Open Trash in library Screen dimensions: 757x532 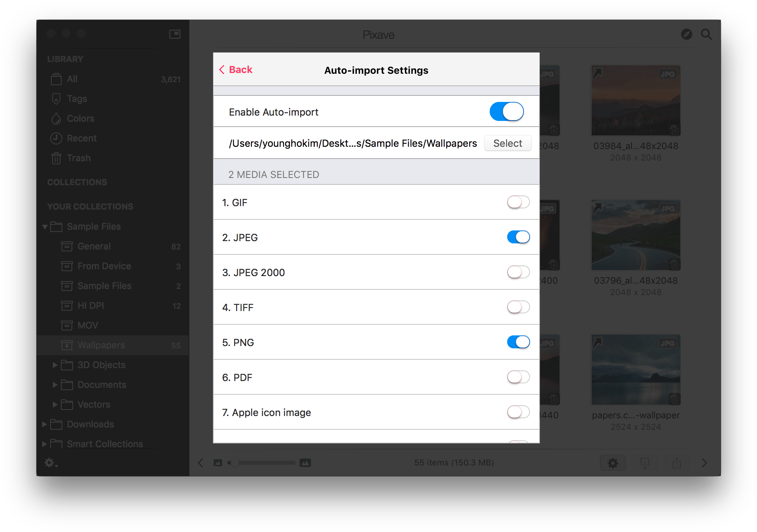pos(113,158)
